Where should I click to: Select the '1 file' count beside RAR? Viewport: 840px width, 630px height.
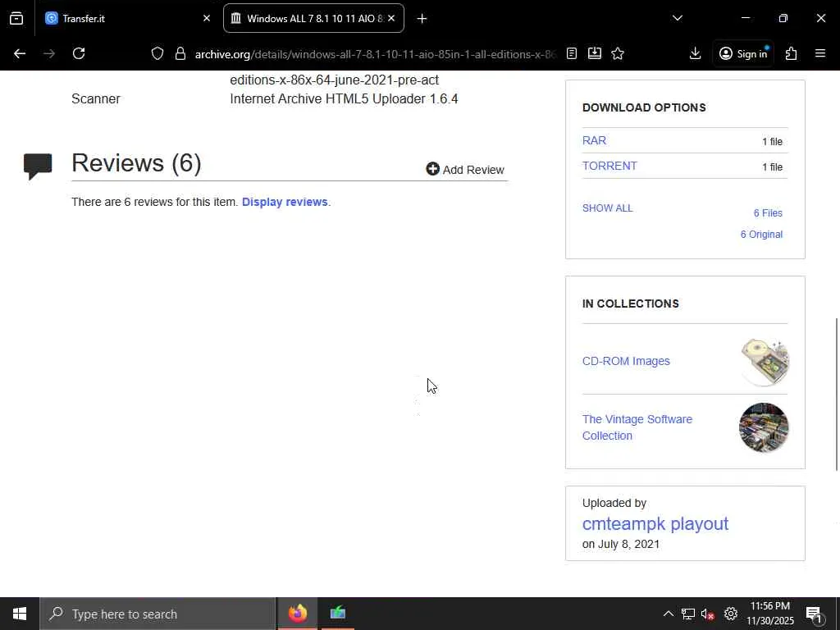click(x=772, y=141)
